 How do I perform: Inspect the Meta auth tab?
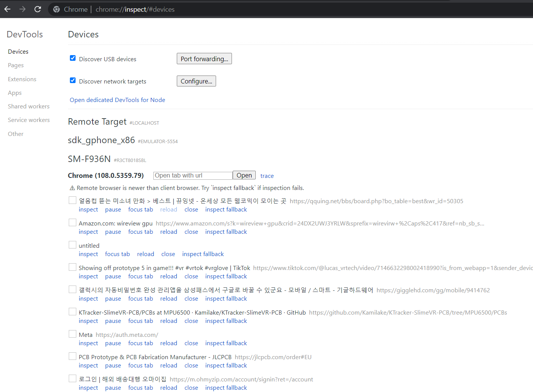click(88, 343)
